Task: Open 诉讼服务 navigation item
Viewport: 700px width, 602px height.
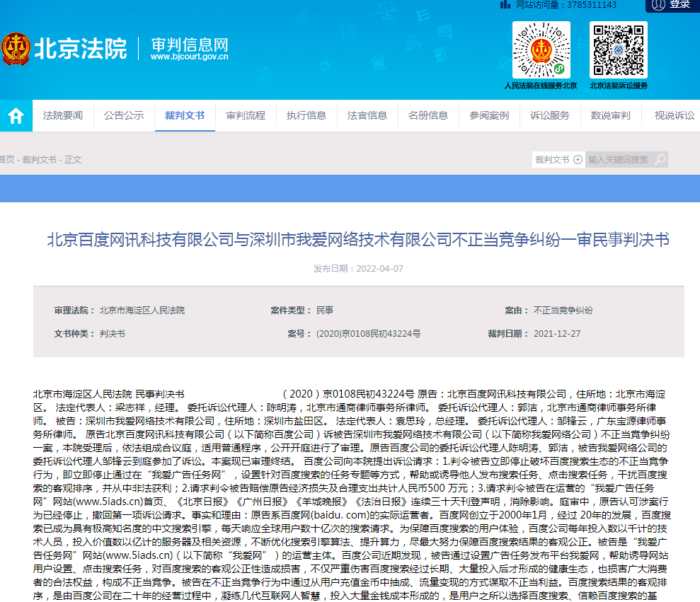Action: tap(550, 115)
